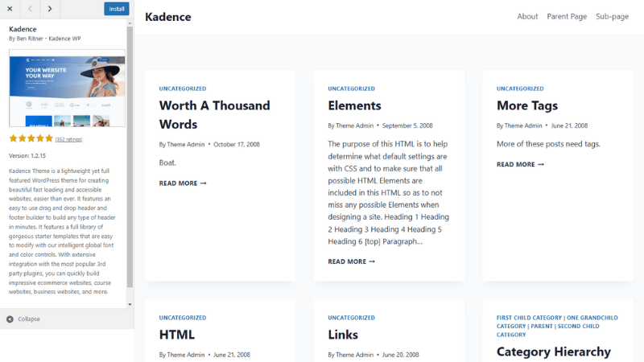Click Theme Admin author on HTML post
Screen dimensions: 644x362
[186, 355]
